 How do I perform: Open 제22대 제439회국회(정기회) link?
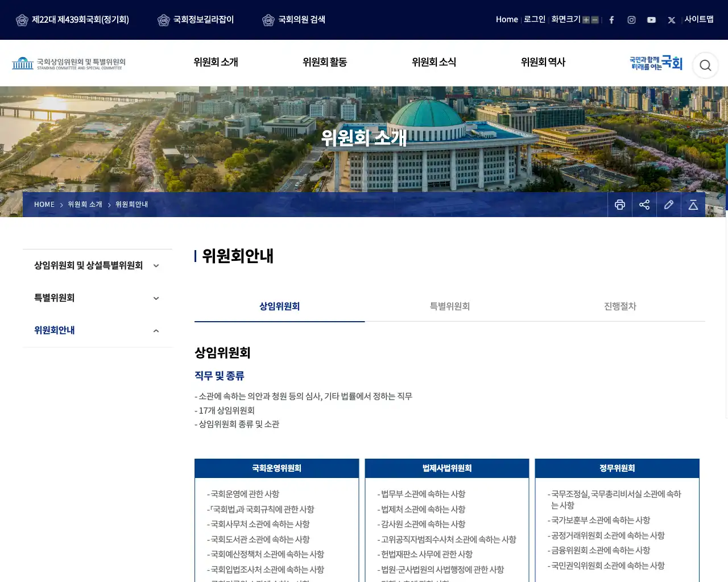click(x=80, y=20)
